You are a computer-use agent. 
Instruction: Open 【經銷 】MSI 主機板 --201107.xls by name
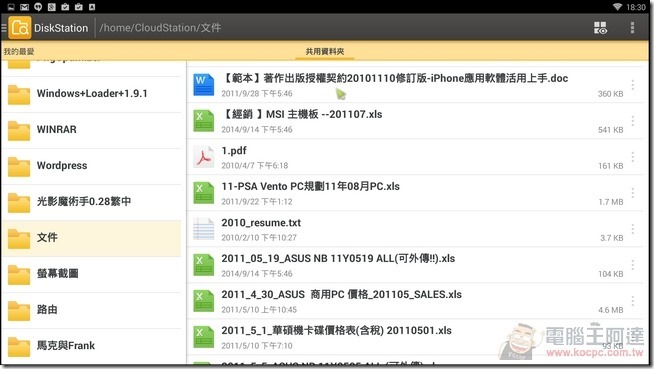click(302, 114)
